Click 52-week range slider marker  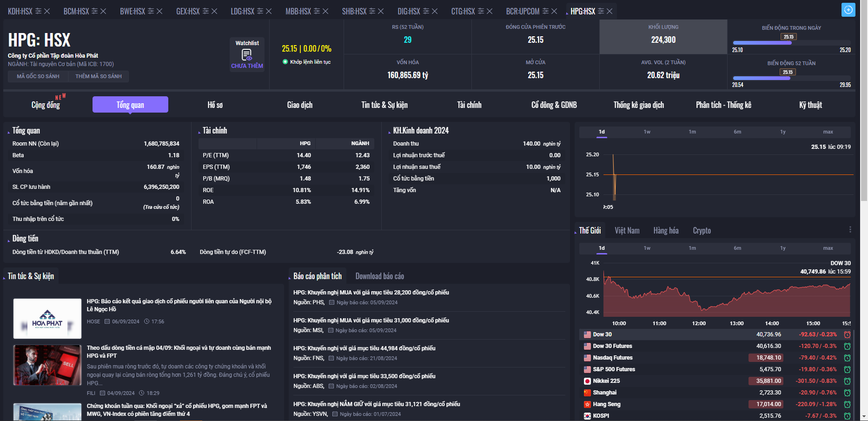pos(788,72)
